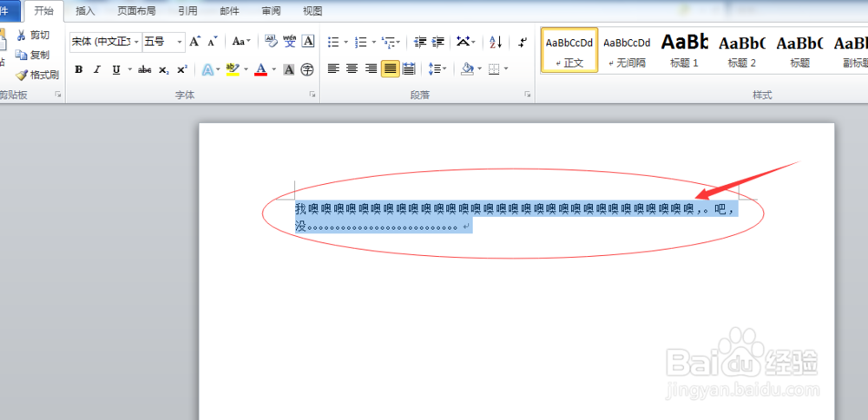This screenshot has width=868, height=420.
Task: Click the Increase Indent icon
Action: pos(438,42)
